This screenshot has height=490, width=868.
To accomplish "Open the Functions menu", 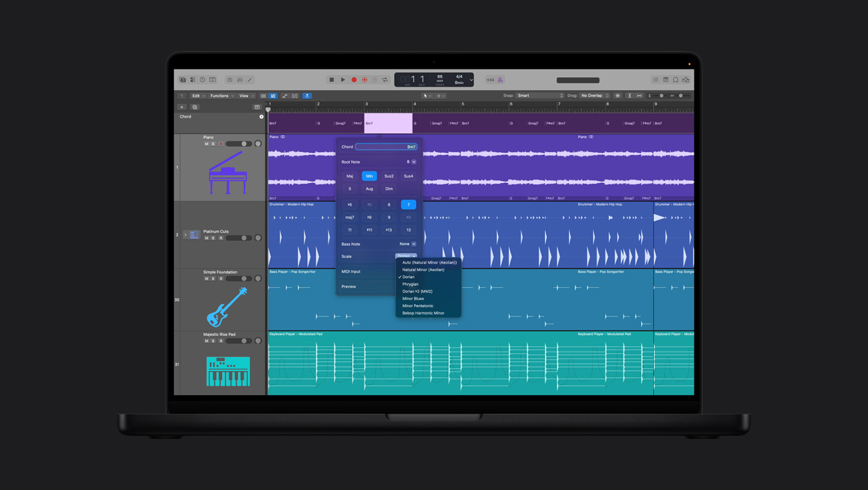I will 219,96.
